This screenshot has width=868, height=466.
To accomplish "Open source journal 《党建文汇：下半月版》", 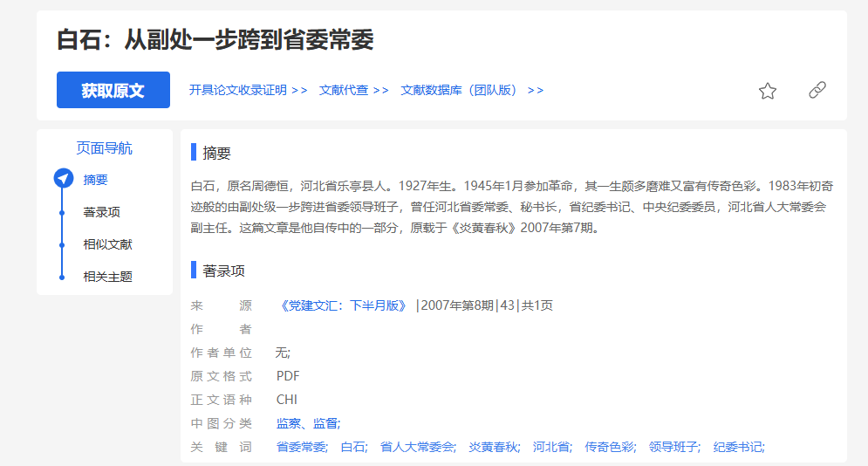I will (x=343, y=305).
